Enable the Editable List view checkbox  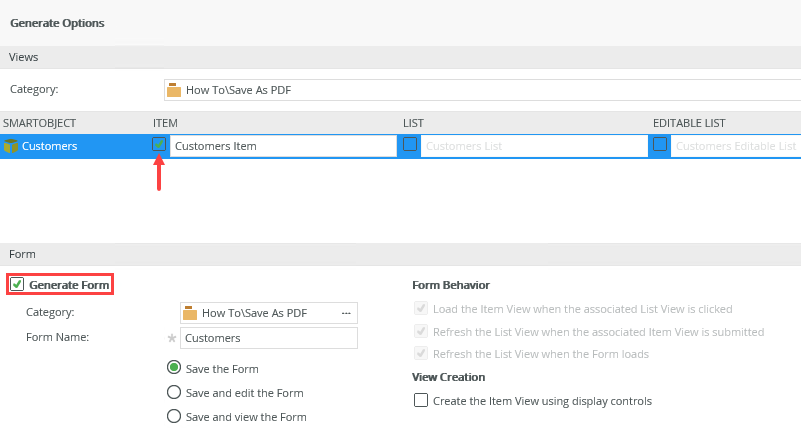pyautogui.click(x=660, y=145)
